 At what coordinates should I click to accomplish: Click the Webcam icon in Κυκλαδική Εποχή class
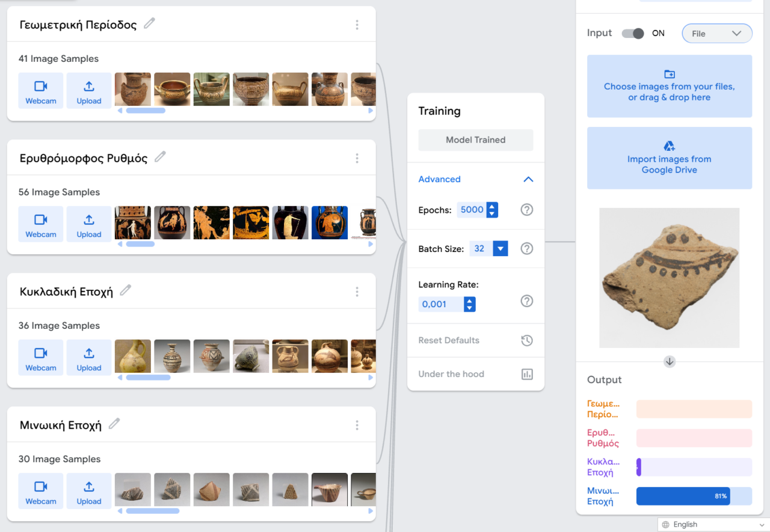pos(40,353)
